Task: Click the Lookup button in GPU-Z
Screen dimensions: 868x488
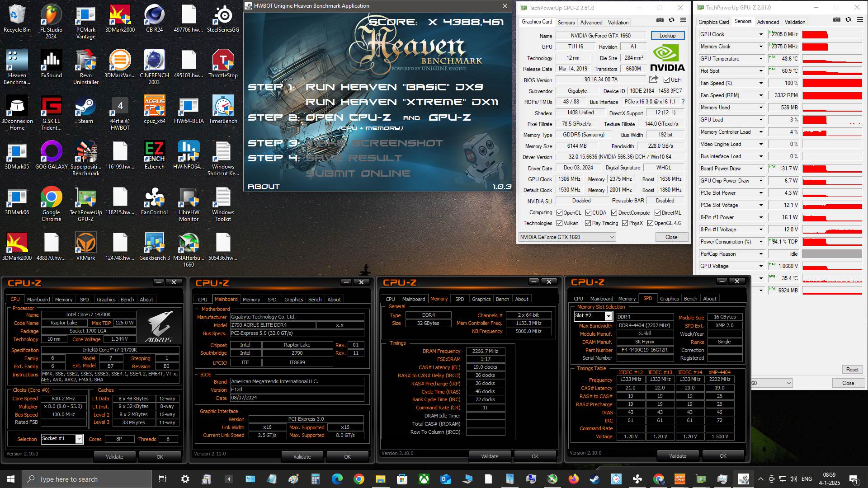Action: pos(667,36)
